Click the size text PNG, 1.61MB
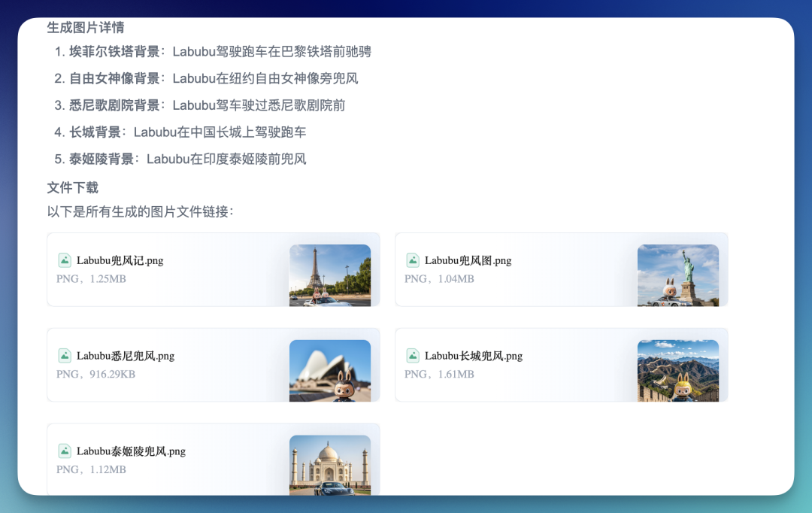The height and width of the screenshot is (513, 812). coord(439,374)
